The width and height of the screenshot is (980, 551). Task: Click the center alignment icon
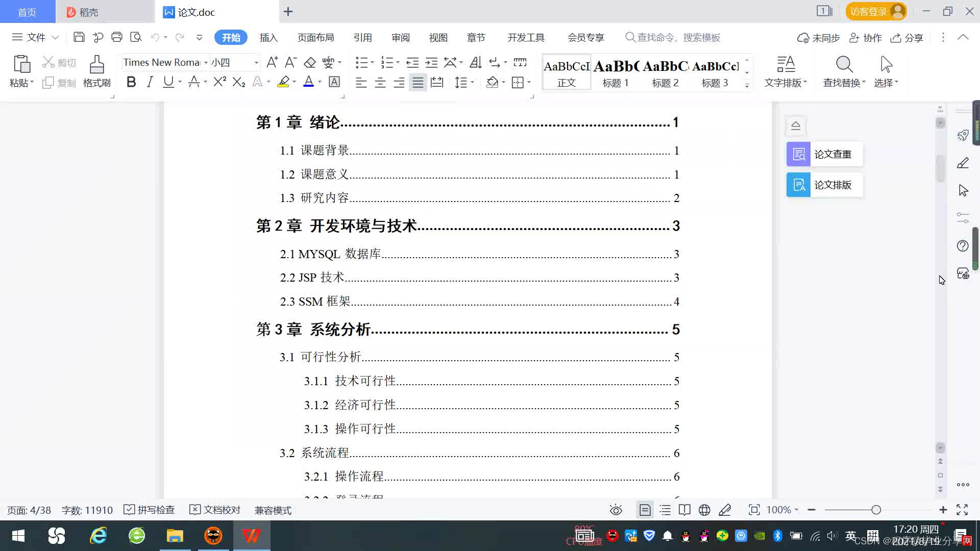pos(380,83)
